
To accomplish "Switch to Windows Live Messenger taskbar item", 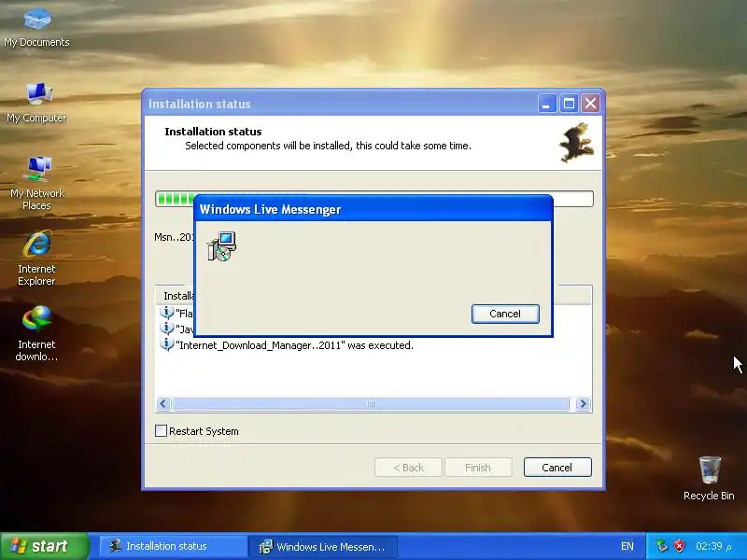I will [322, 546].
